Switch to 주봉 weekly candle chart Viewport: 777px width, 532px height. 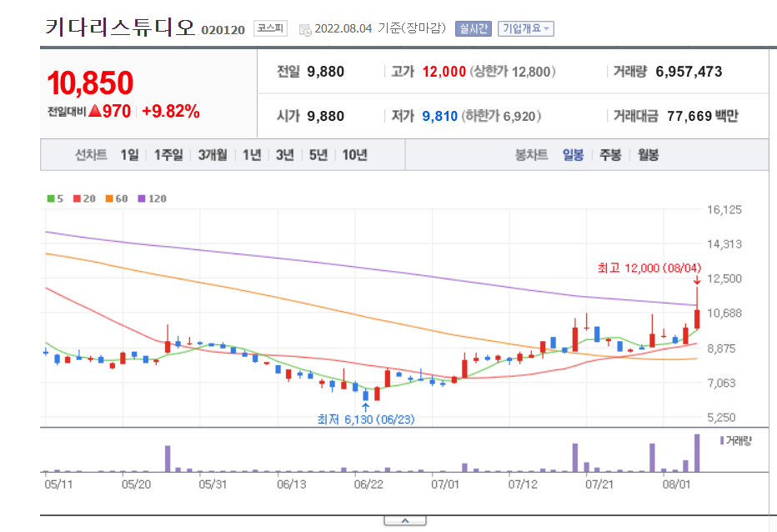click(610, 155)
